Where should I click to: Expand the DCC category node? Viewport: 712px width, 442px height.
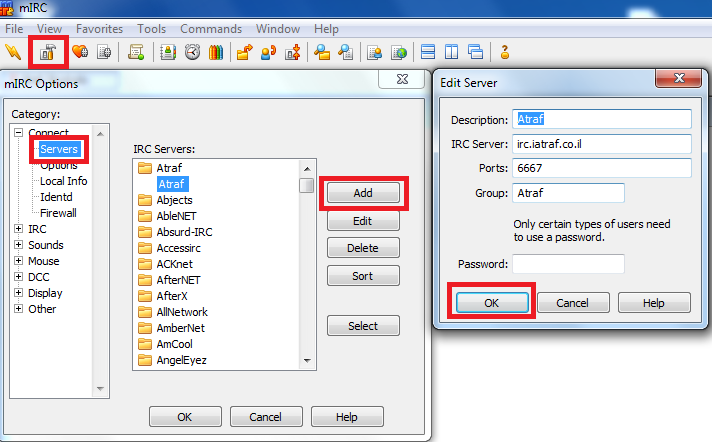pyautogui.click(x=18, y=277)
